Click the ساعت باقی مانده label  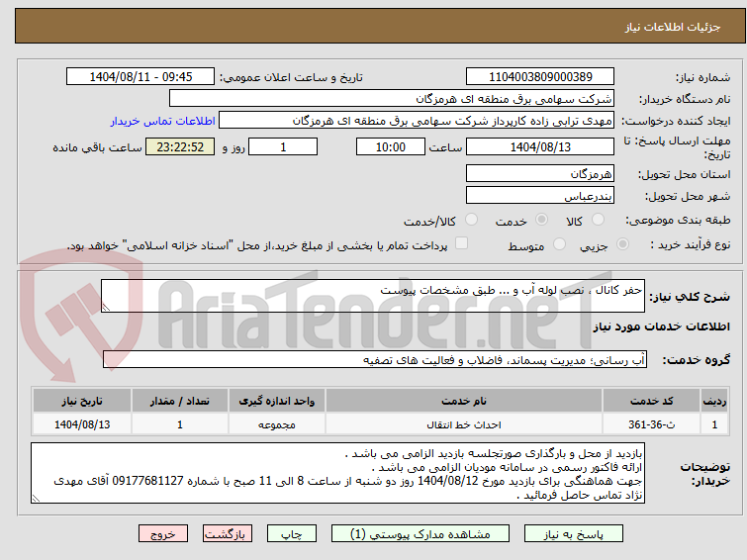pos(97,147)
